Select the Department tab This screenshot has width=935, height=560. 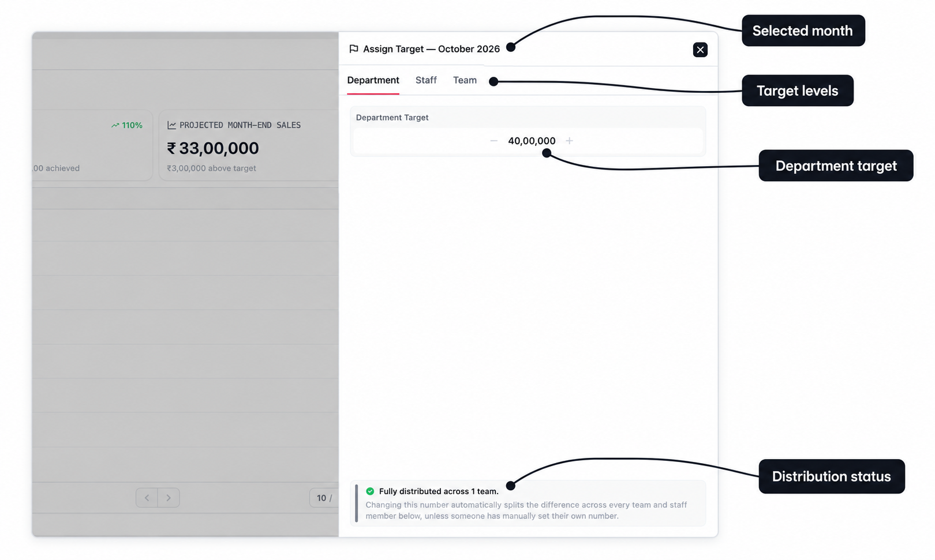pyautogui.click(x=373, y=80)
